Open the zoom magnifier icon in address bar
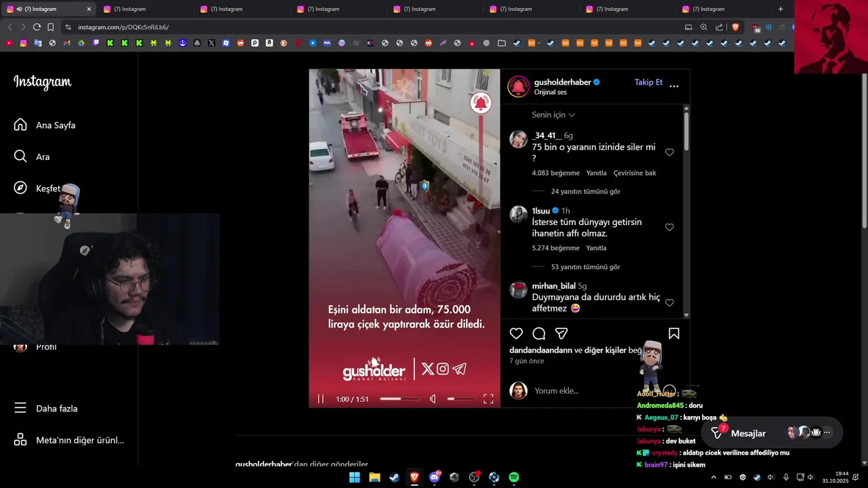868x488 pixels. pos(704,27)
